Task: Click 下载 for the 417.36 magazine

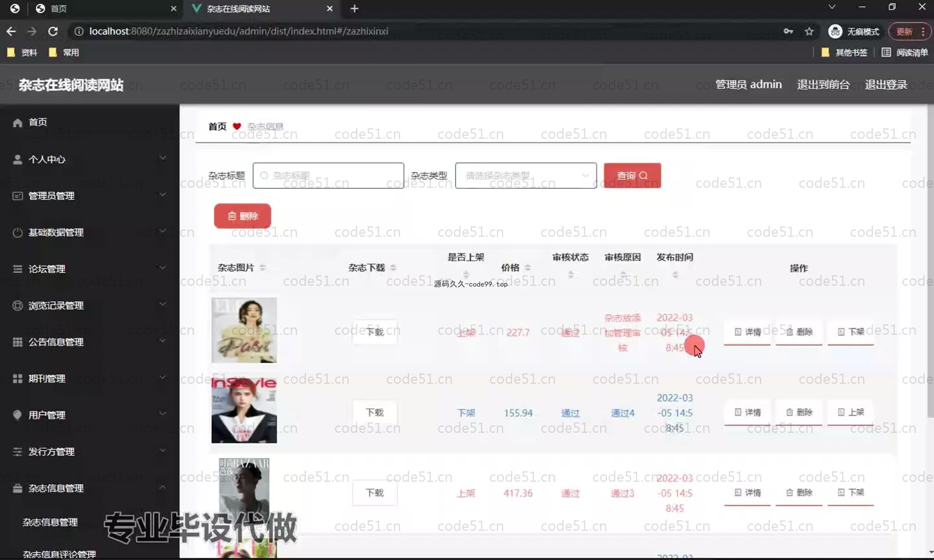Action: tap(375, 493)
